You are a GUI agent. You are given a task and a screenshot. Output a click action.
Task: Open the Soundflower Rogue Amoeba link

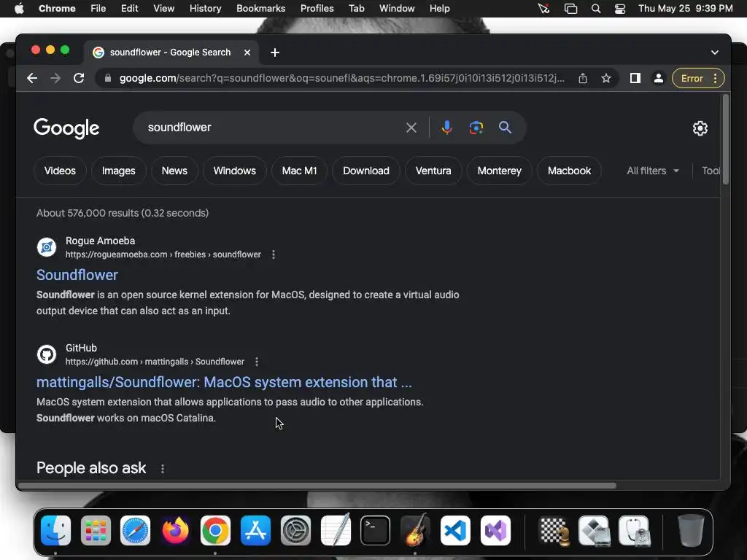[77, 275]
